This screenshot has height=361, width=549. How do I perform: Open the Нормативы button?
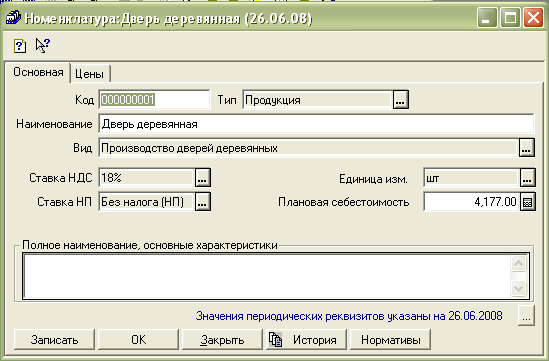390,340
